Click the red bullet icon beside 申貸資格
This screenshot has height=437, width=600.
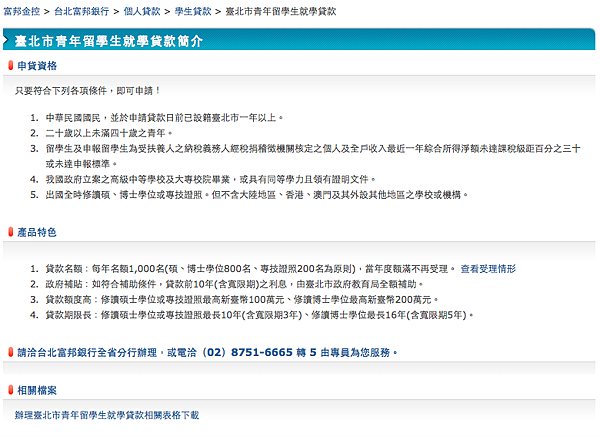click(11, 65)
